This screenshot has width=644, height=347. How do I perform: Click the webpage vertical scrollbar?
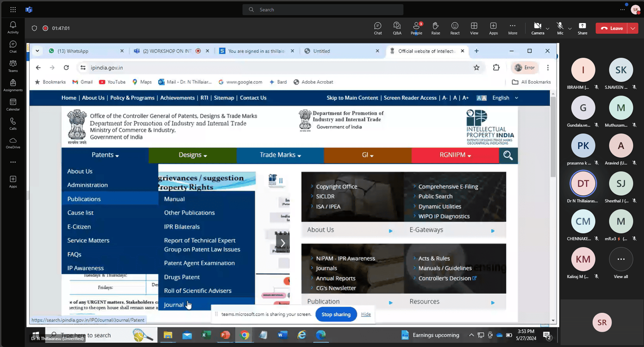tap(553, 138)
